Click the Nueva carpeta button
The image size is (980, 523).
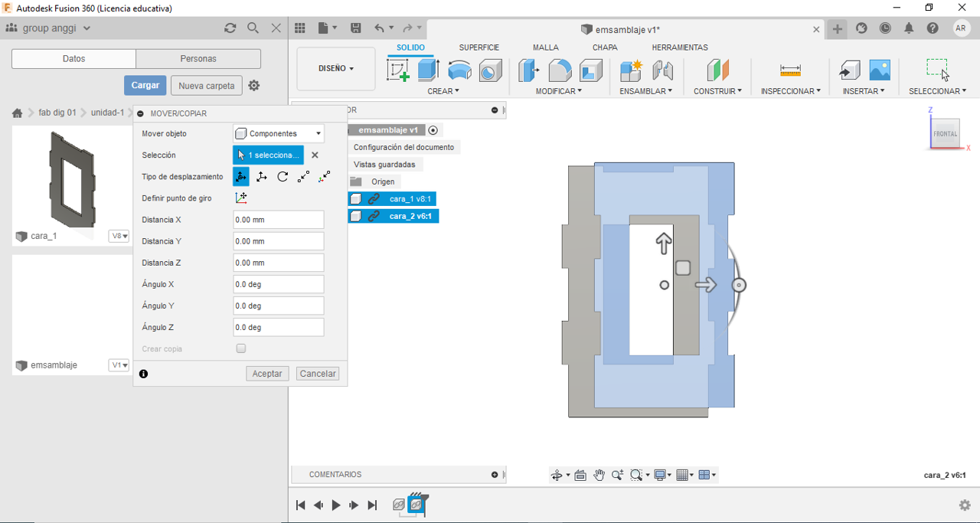point(207,86)
